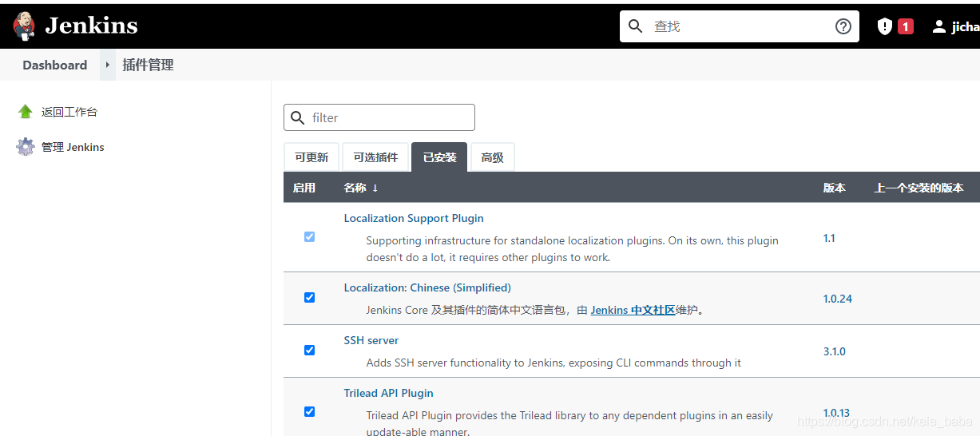The image size is (980, 436).
Task: Follow the Jenkins 中文社区 link
Action: pos(633,310)
